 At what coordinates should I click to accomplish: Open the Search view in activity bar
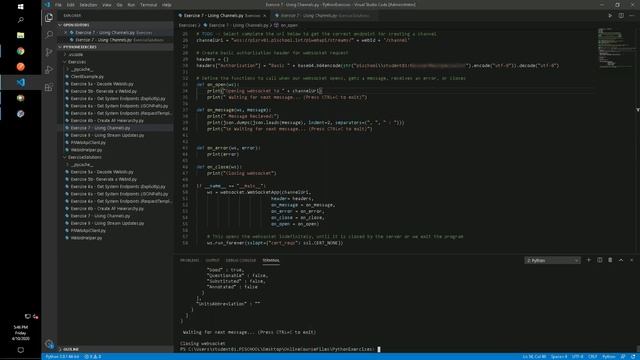[x=49, y=35]
